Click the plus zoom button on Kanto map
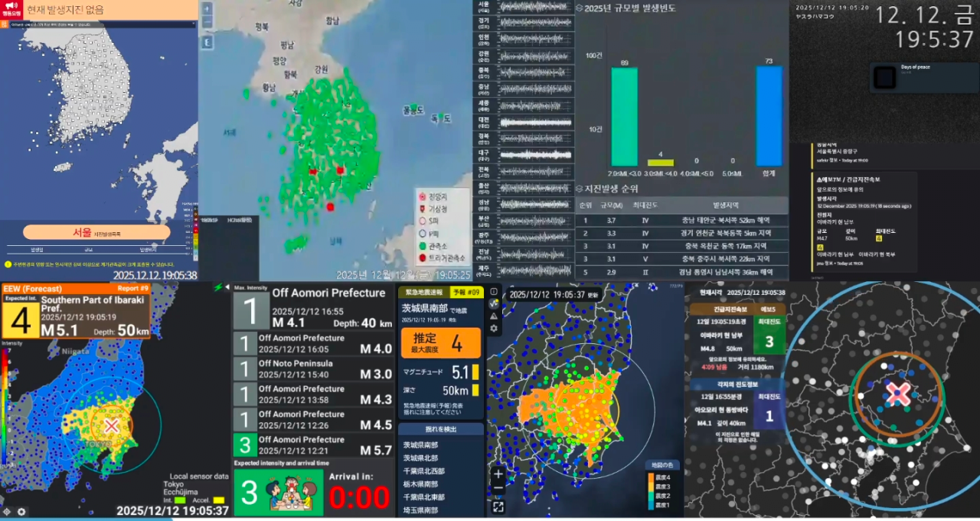 click(498, 474)
